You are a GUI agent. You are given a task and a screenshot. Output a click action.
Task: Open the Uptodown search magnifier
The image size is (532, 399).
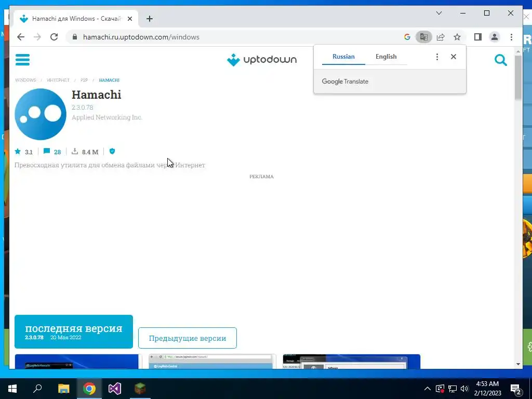tap(500, 60)
